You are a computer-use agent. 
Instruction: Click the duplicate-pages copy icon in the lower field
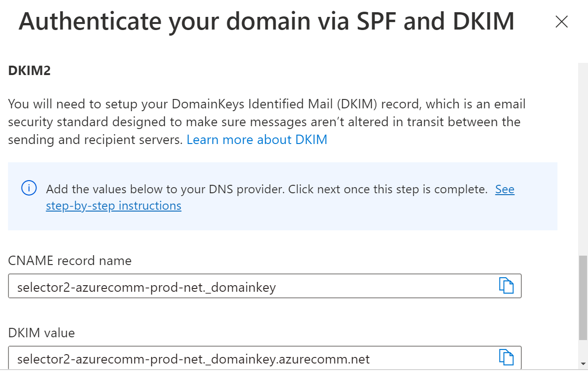point(507,357)
